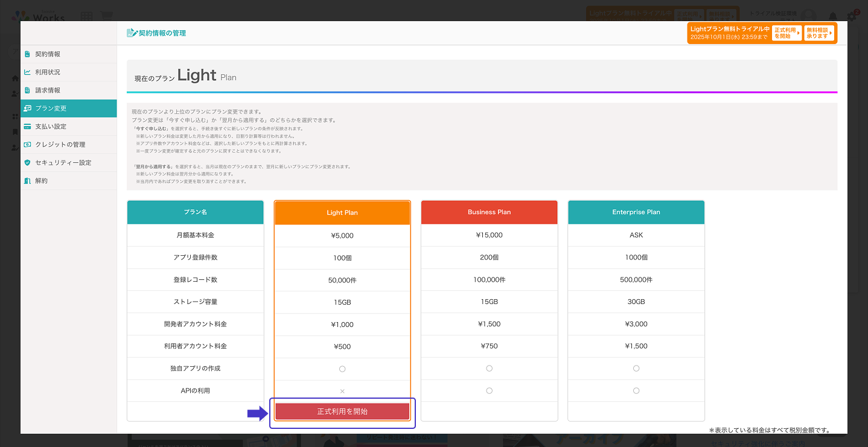The height and width of the screenshot is (447, 868).
Task: Click the 解約 door icon
Action: (x=27, y=181)
